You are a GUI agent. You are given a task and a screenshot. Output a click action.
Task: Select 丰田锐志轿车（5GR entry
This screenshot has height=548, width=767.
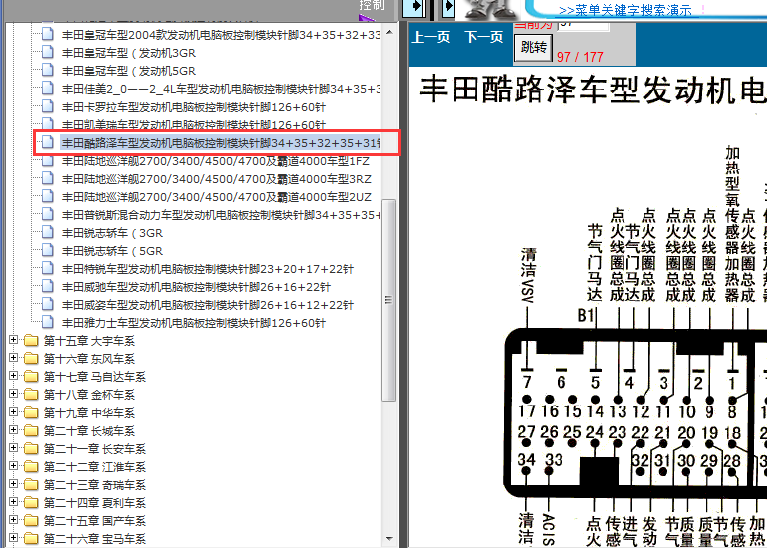[113, 251]
